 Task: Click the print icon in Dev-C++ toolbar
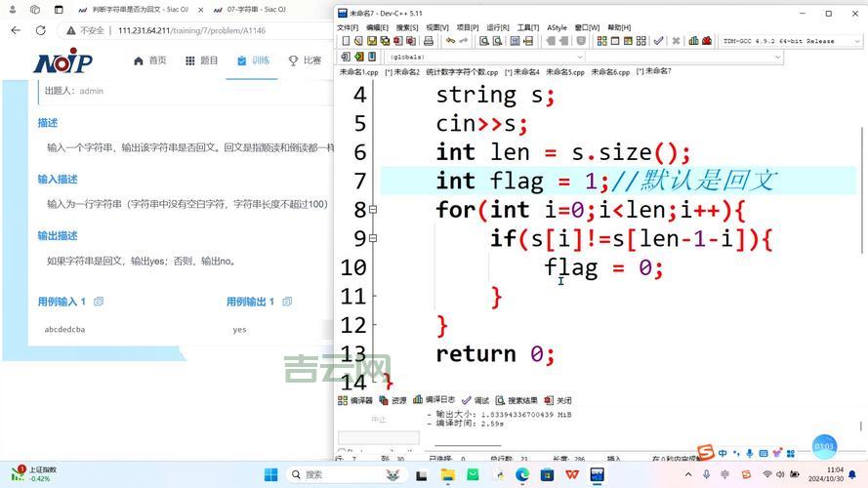[428, 41]
